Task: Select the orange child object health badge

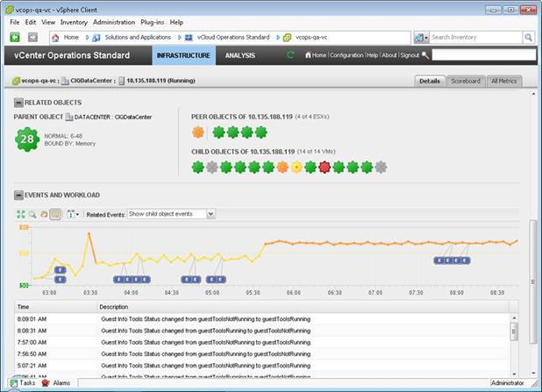Action: pos(282,167)
